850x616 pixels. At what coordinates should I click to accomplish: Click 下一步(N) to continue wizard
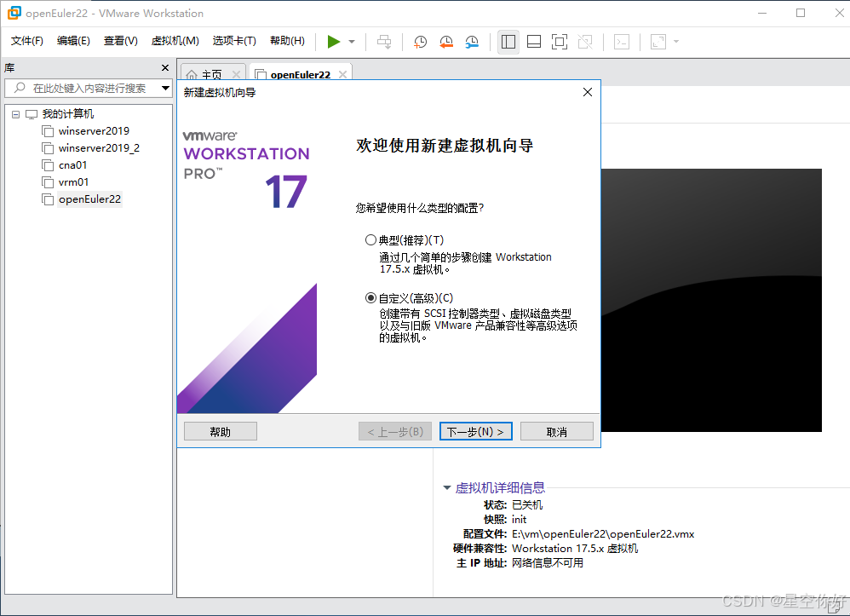coord(475,432)
